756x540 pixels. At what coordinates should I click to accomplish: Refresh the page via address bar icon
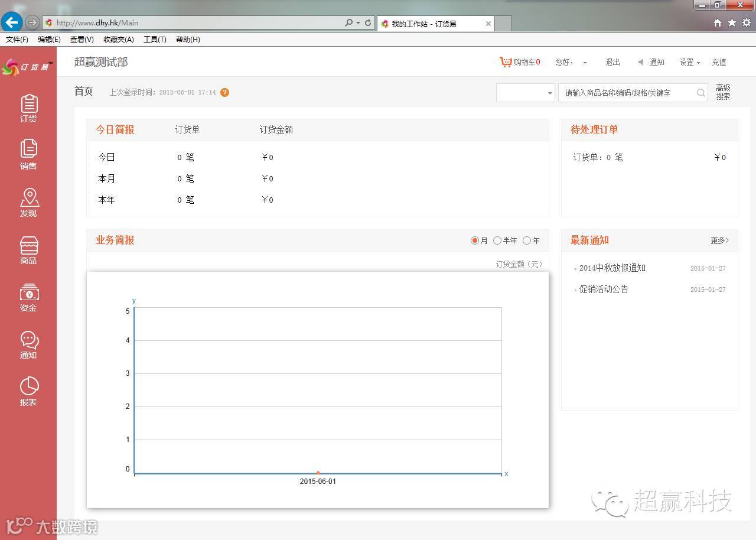[x=368, y=22]
